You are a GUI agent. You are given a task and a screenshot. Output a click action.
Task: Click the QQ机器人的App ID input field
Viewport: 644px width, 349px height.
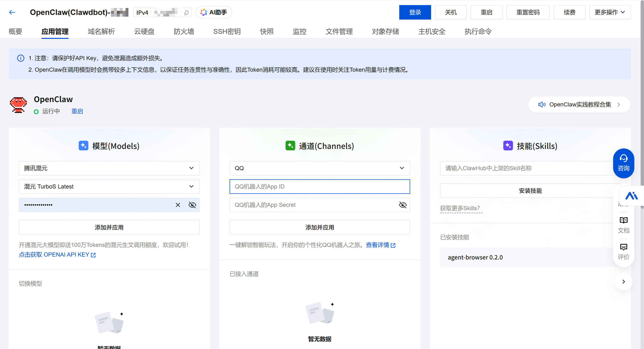pyautogui.click(x=320, y=187)
